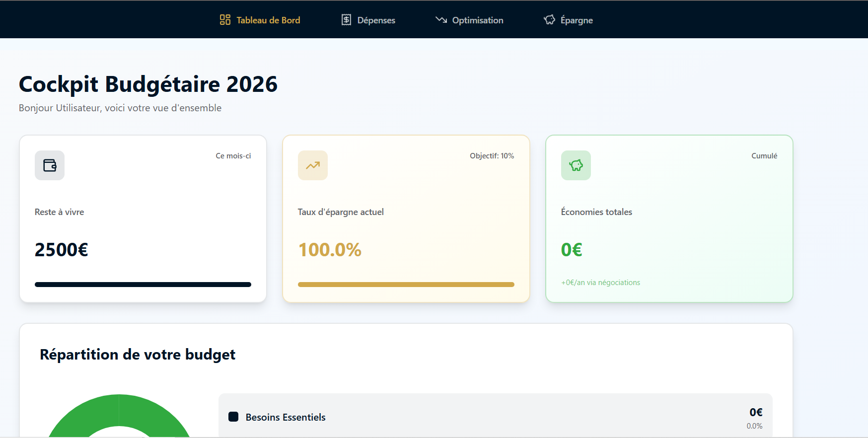Click the +0€/an via négociations text
The image size is (868, 438).
coord(600,283)
